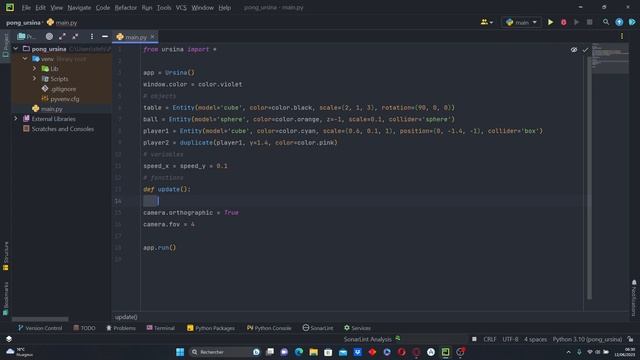The height and width of the screenshot is (360, 640).
Task: Open the Code With Me users dropdown
Action: [x=487, y=22]
